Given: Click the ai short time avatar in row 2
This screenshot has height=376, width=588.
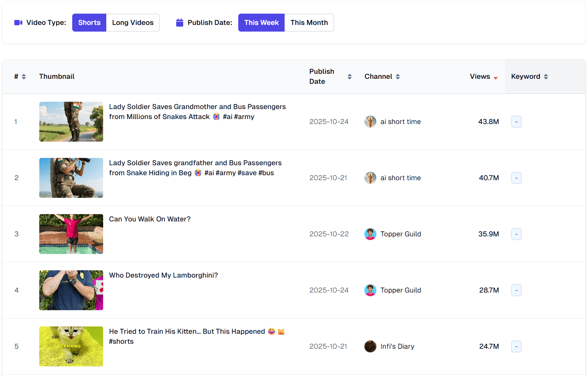Looking at the screenshot, I should pyautogui.click(x=370, y=178).
